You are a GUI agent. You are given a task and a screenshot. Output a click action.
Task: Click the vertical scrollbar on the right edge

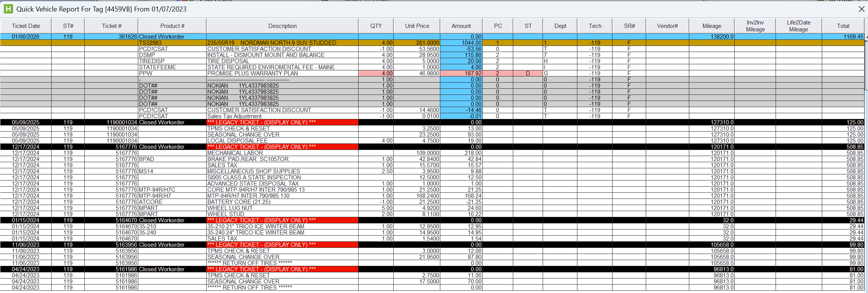[866, 153]
